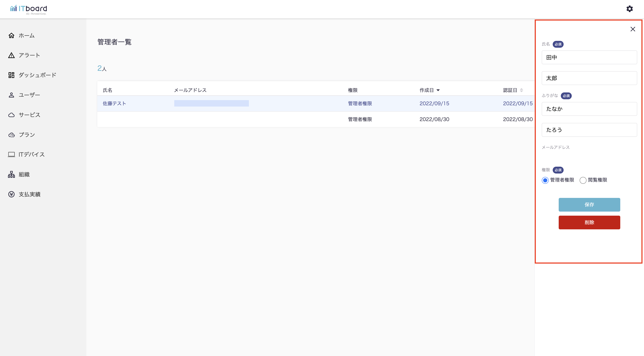Select the 閲覧権限 radio button
The width and height of the screenshot is (644, 356).
click(583, 180)
